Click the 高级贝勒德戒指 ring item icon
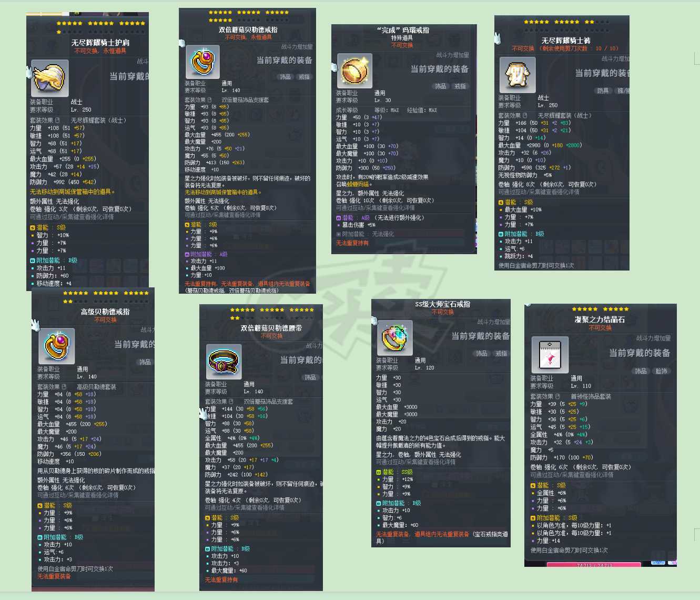Screen dimensions: 700x600 (56, 346)
